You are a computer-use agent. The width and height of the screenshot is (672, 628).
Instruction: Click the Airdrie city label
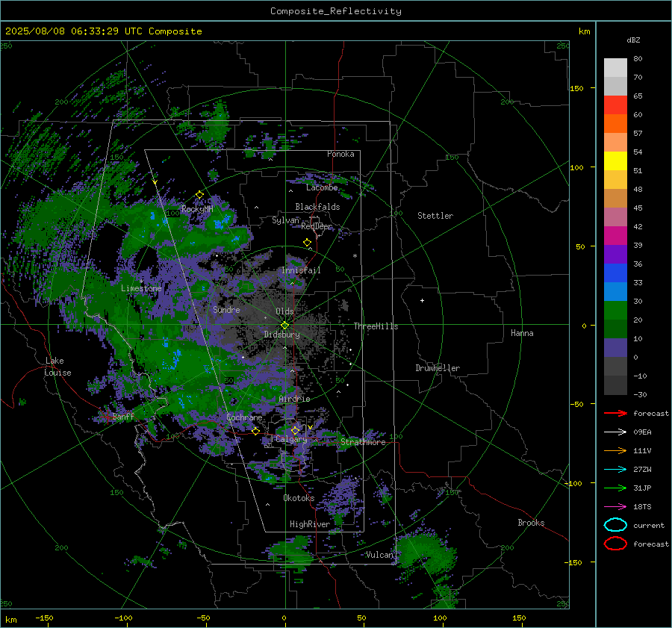[294, 399]
